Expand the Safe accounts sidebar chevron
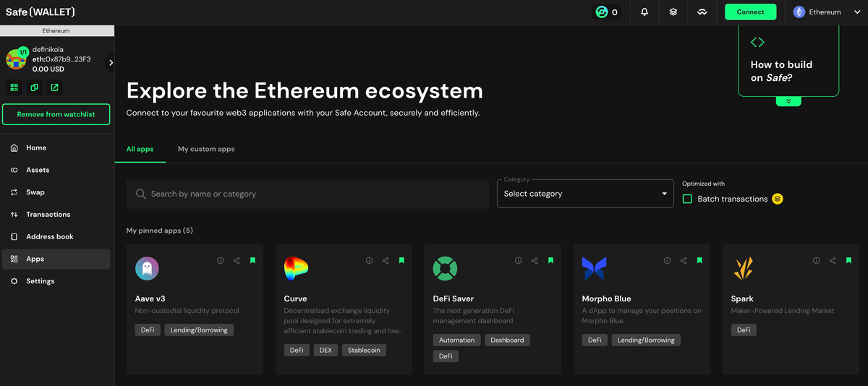 click(111, 63)
